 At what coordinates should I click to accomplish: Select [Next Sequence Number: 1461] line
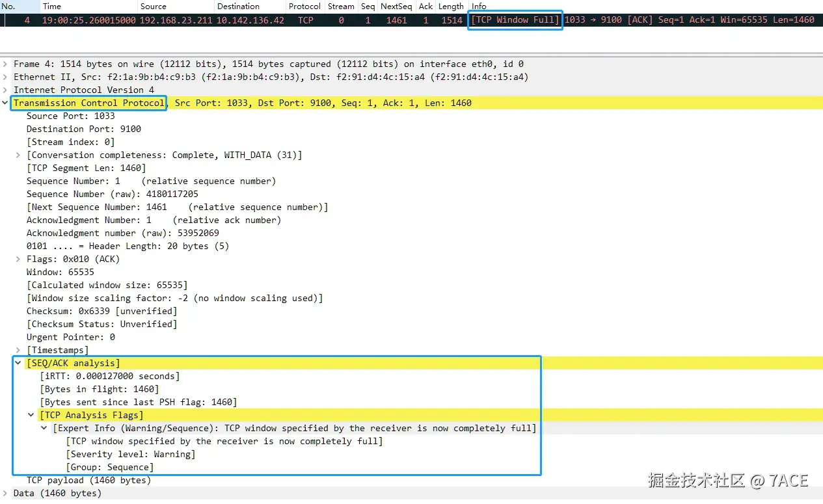(177, 207)
